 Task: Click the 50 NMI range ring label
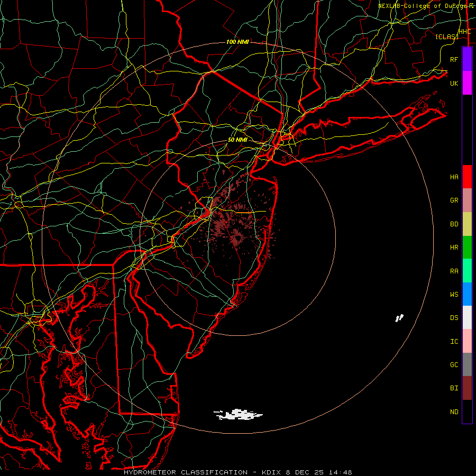click(x=237, y=140)
